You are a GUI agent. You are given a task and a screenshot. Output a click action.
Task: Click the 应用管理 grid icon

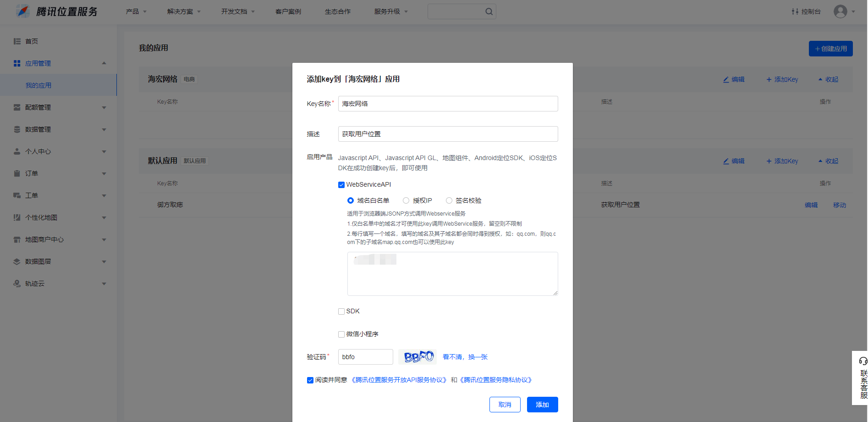click(x=17, y=63)
